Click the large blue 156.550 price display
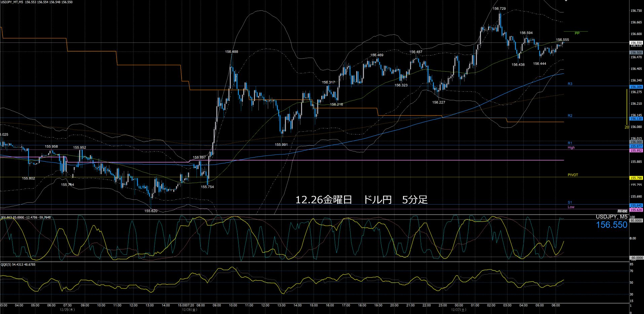 tap(611, 225)
